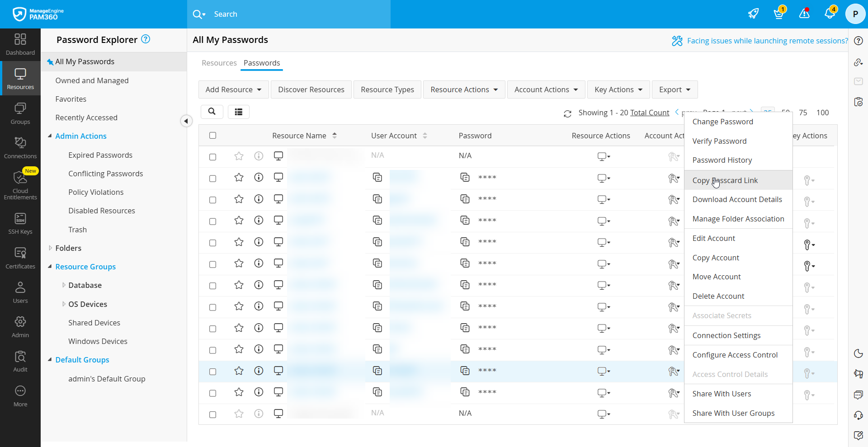Image resolution: width=868 pixels, height=447 pixels.
Task: Toggle dark mode using the moon icon
Action: tap(859, 353)
